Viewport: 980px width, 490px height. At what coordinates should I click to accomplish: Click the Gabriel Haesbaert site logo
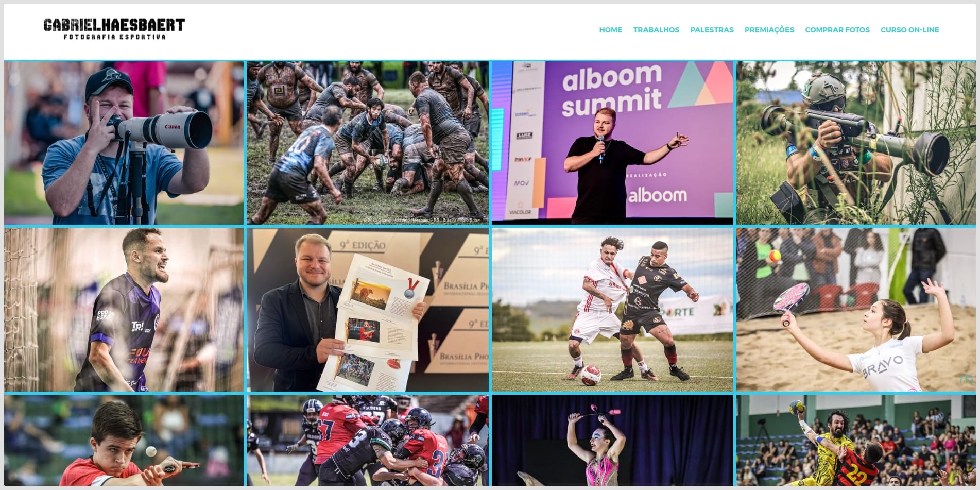[x=114, y=29]
